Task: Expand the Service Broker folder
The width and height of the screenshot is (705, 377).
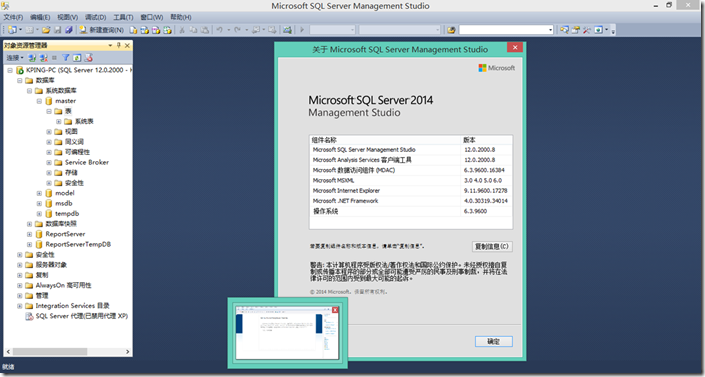Action: pyautogui.click(x=49, y=162)
